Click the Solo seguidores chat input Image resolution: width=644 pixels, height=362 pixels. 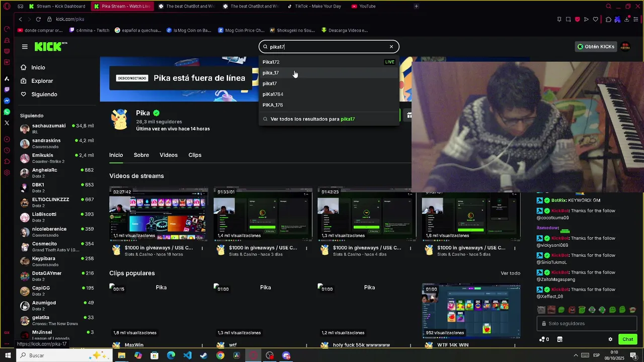pos(587,324)
